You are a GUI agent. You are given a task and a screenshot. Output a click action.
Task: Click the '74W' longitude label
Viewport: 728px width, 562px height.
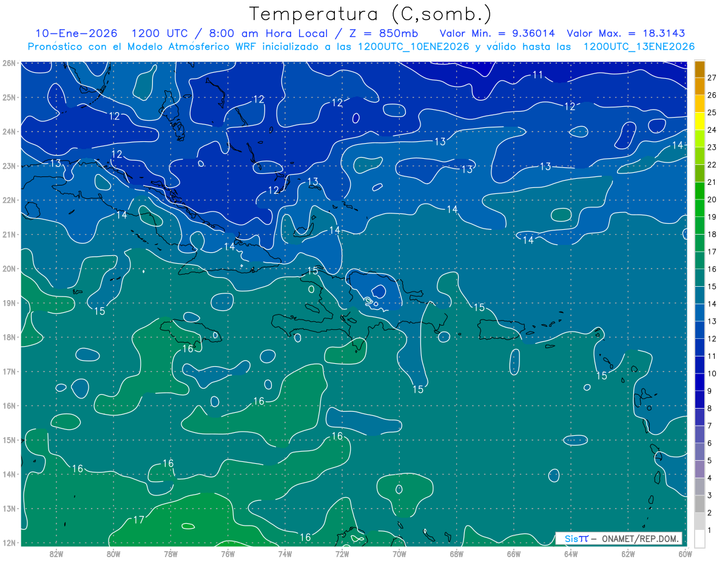click(x=285, y=554)
